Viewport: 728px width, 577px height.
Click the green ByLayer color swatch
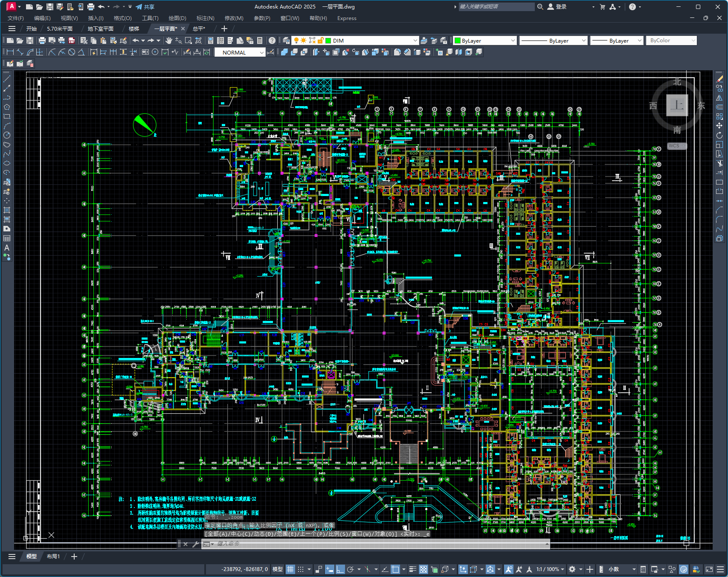pyautogui.click(x=458, y=40)
